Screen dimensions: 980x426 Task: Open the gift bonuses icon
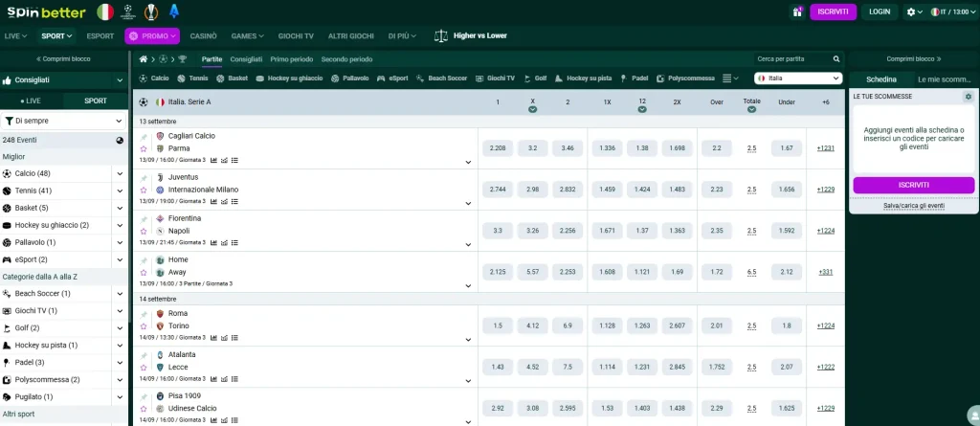tap(797, 11)
